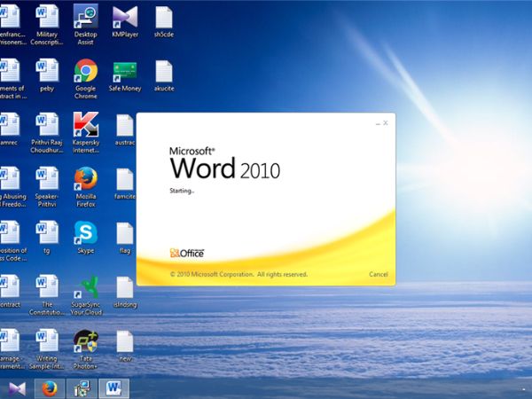532x399 pixels.
Task: Open the ontract Word document icon
Action: 10,292
